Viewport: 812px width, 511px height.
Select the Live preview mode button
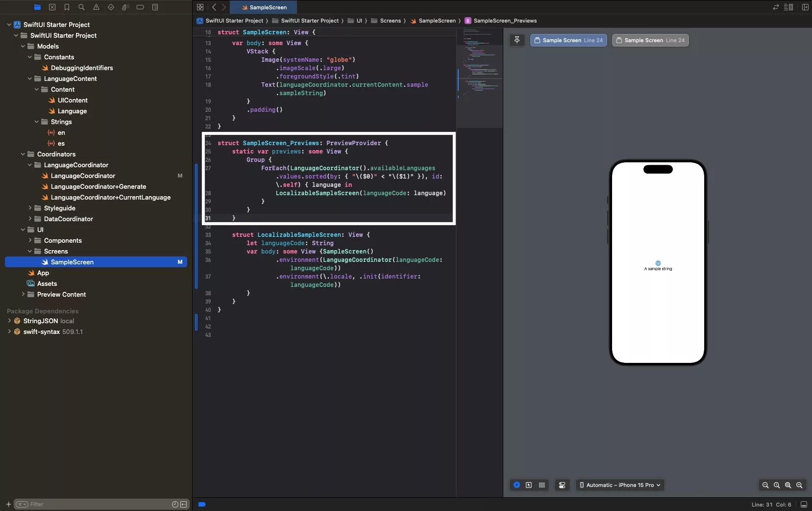[517, 485]
